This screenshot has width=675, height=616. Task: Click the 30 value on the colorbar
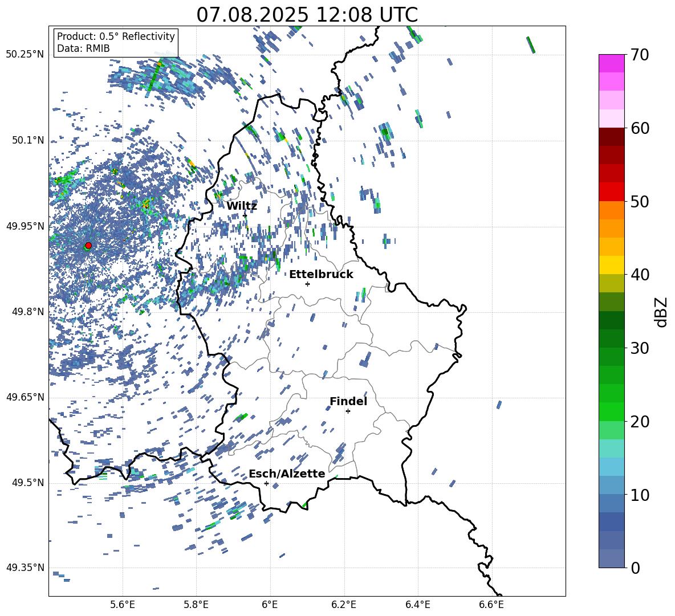(640, 348)
